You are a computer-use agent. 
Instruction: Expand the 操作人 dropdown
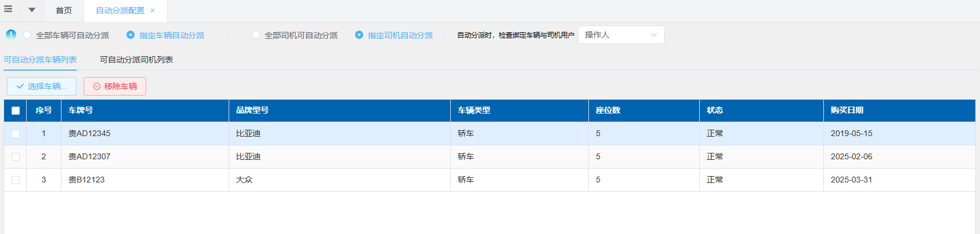[x=621, y=35]
